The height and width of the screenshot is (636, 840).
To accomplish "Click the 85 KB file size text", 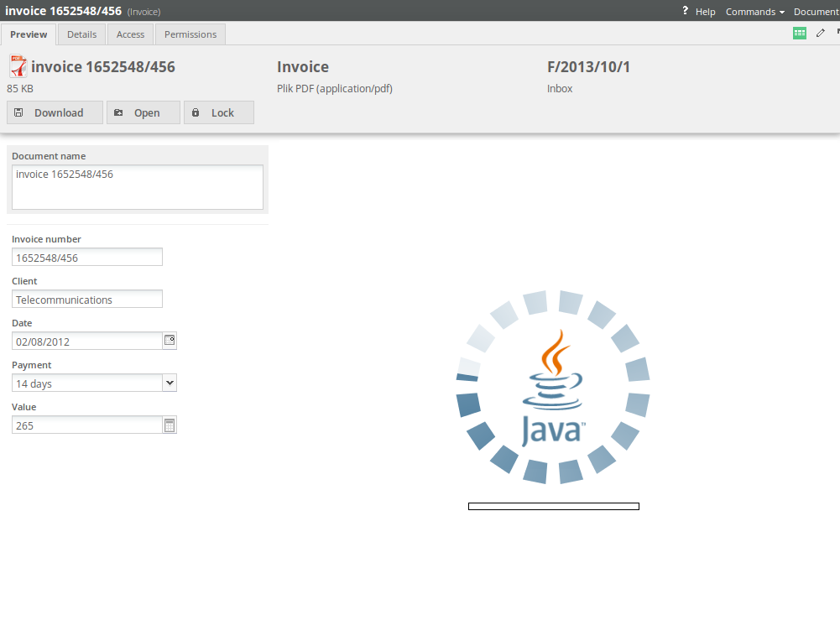I will [x=20, y=88].
